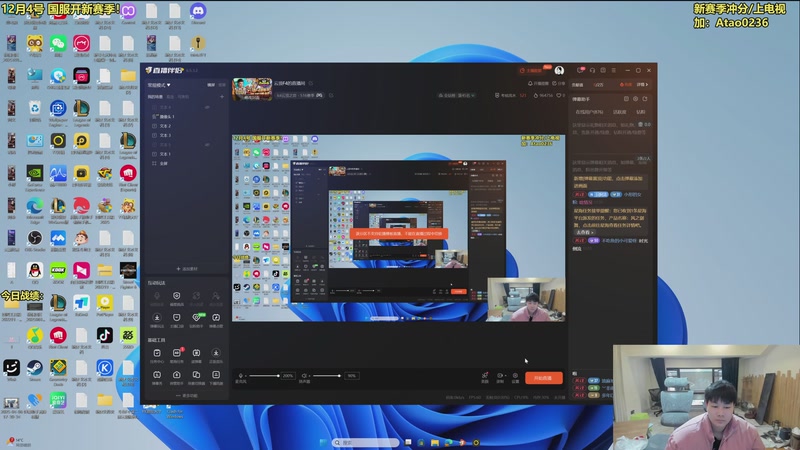The width and height of the screenshot is (800, 450).
Task: Open the QQ penguin desktop icon
Action: click(x=35, y=270)
